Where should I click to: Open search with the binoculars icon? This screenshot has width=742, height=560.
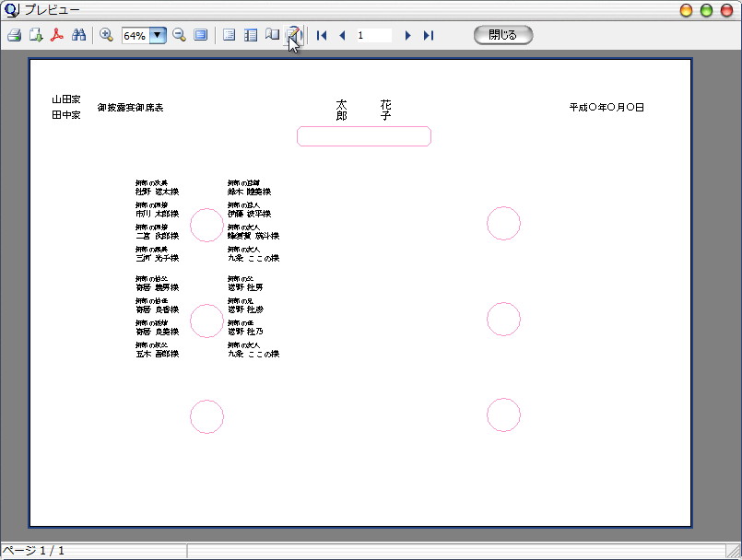pos(78,35)
